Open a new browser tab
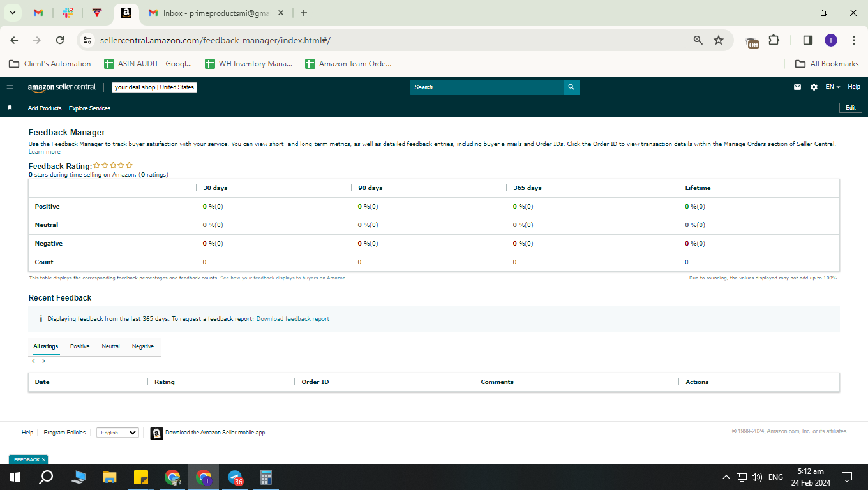 click(304, 13)
